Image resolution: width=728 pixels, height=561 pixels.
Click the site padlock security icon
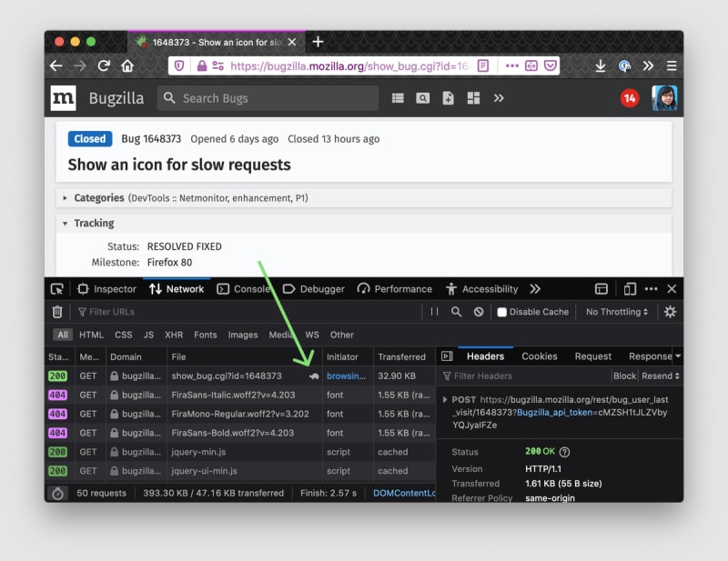(x=201, y=65)
